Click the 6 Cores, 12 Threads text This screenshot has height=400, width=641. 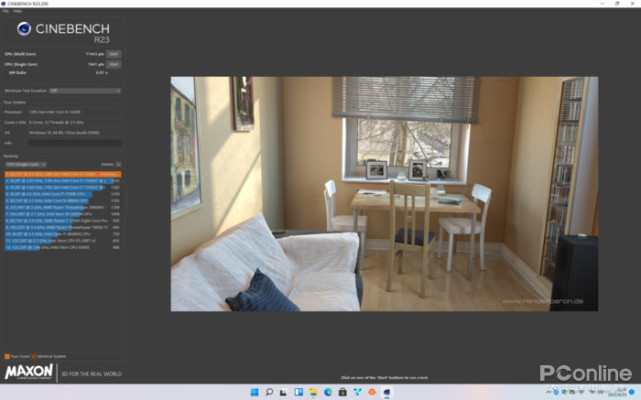(56, 122)
